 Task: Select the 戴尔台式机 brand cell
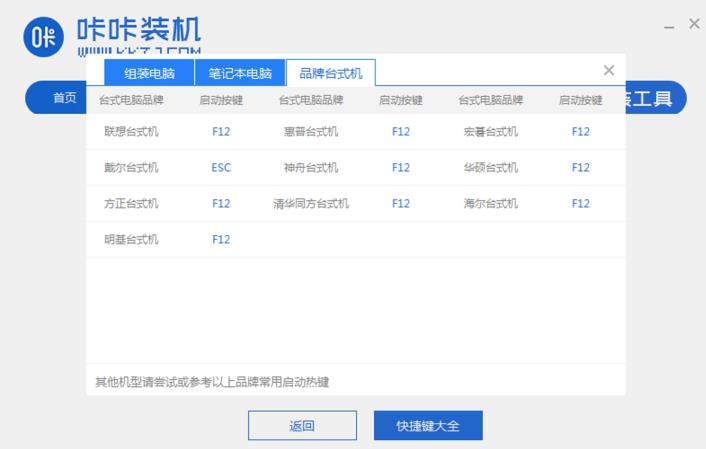(131, 168)
